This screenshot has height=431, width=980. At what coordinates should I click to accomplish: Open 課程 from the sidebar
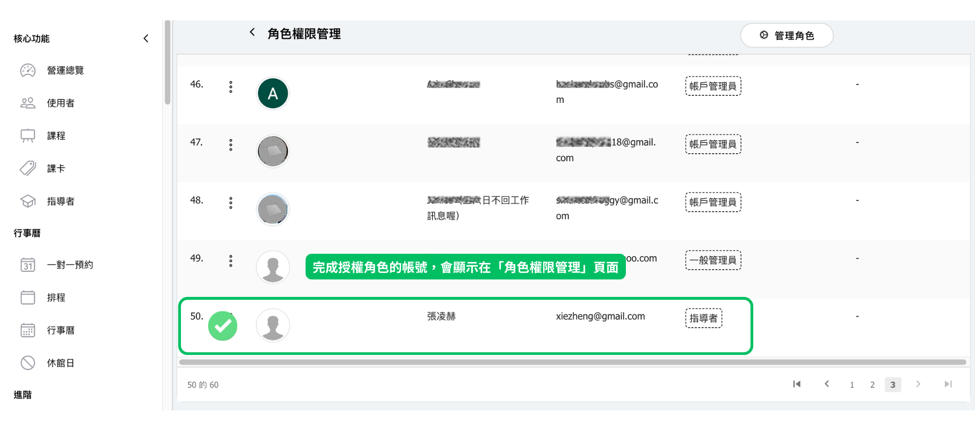click(x=56, y=136)
